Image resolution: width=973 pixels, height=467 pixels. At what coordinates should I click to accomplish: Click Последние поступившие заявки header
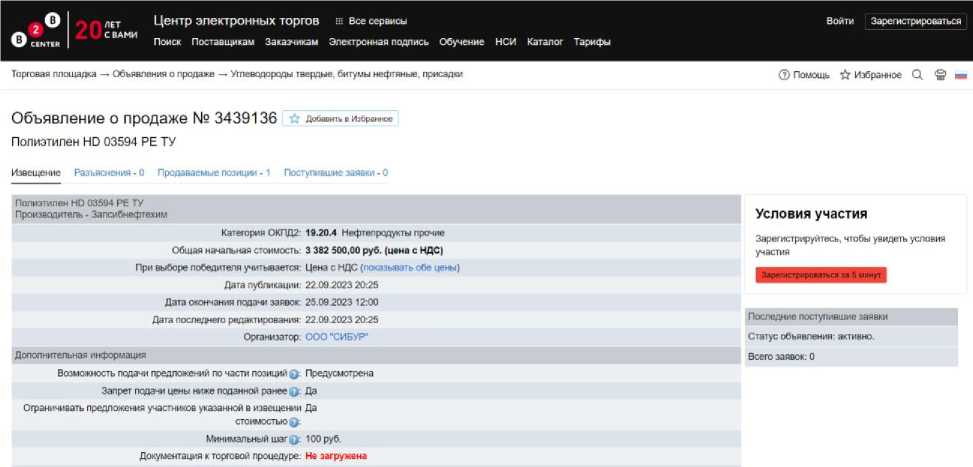click(x=851, y=316)
